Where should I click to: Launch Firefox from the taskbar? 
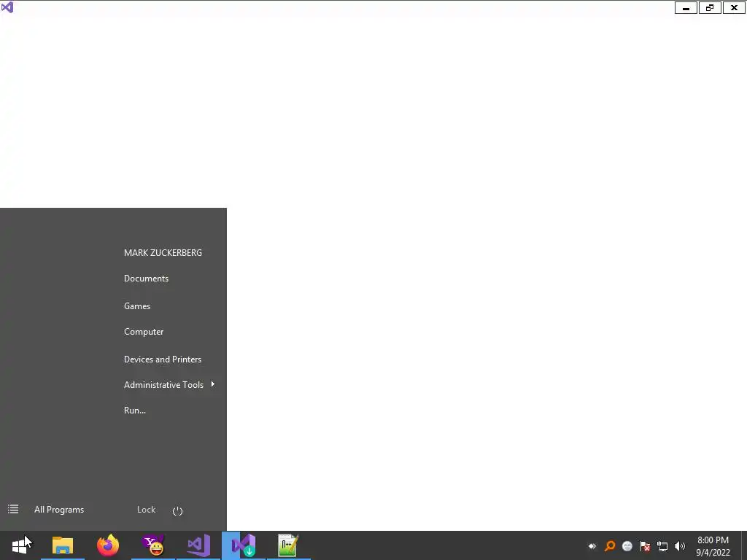108,545
